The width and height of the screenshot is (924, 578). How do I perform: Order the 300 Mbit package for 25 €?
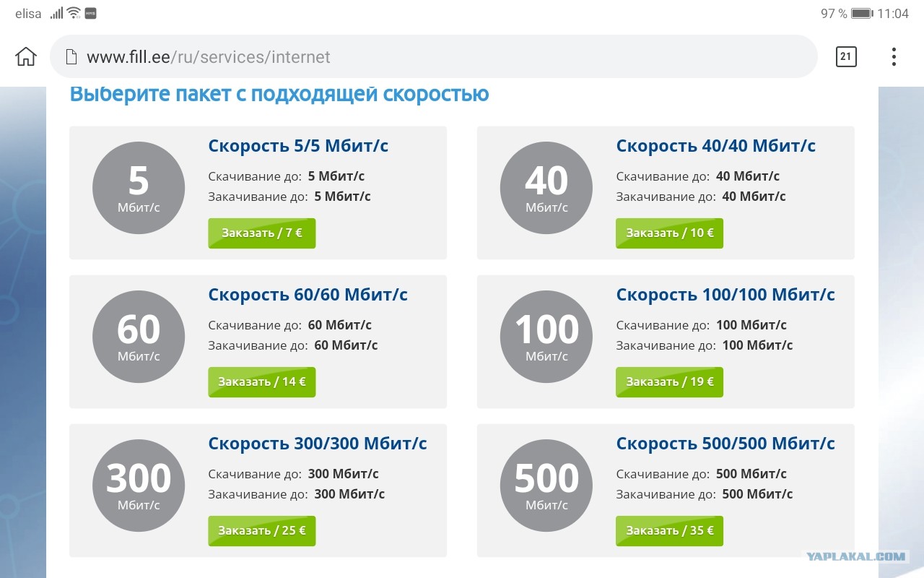(262, 530)
